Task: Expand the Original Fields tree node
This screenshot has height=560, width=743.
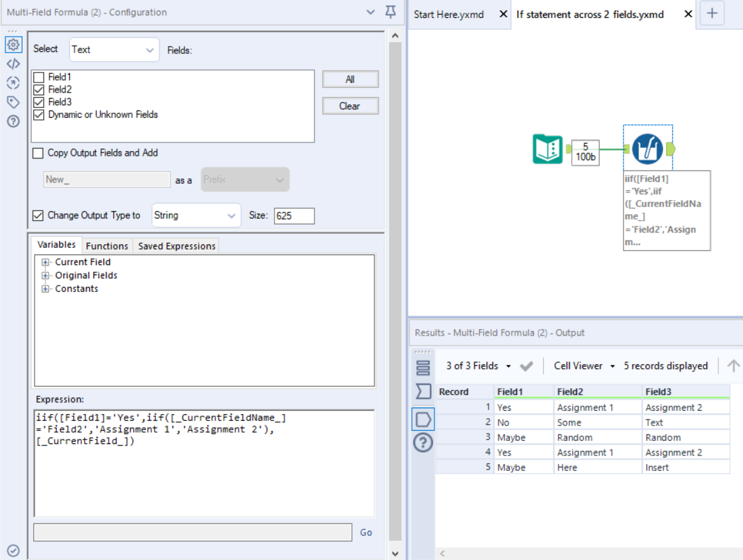Action: pos(46,275)
